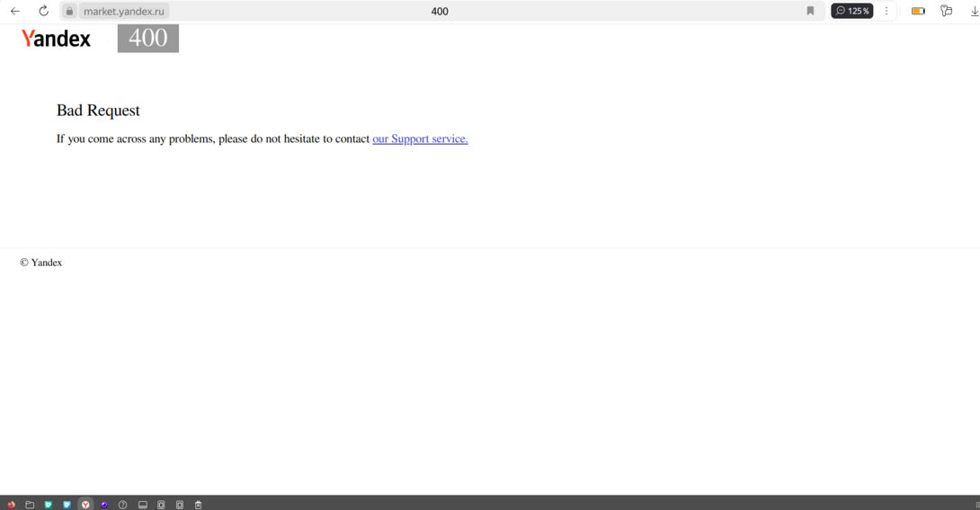
Task: Open the three-dot address bar menu
Action: coord(886,11)
